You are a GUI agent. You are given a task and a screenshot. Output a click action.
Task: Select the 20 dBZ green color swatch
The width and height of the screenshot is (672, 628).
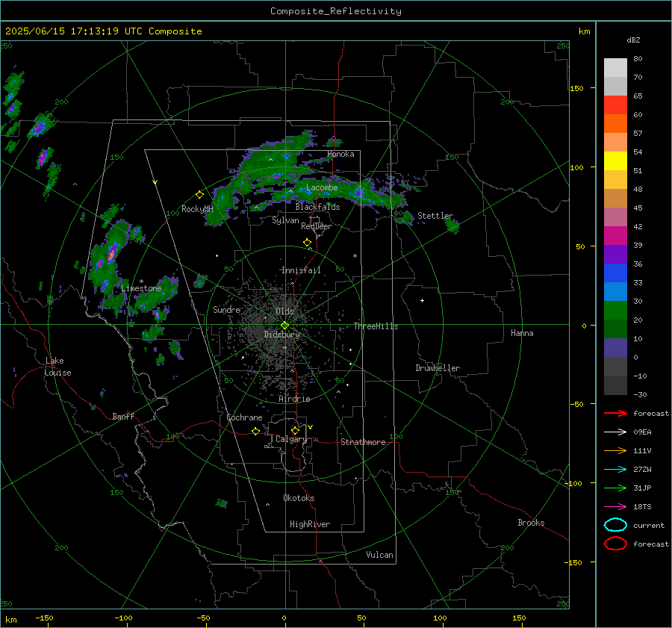[x=615, y=310]
